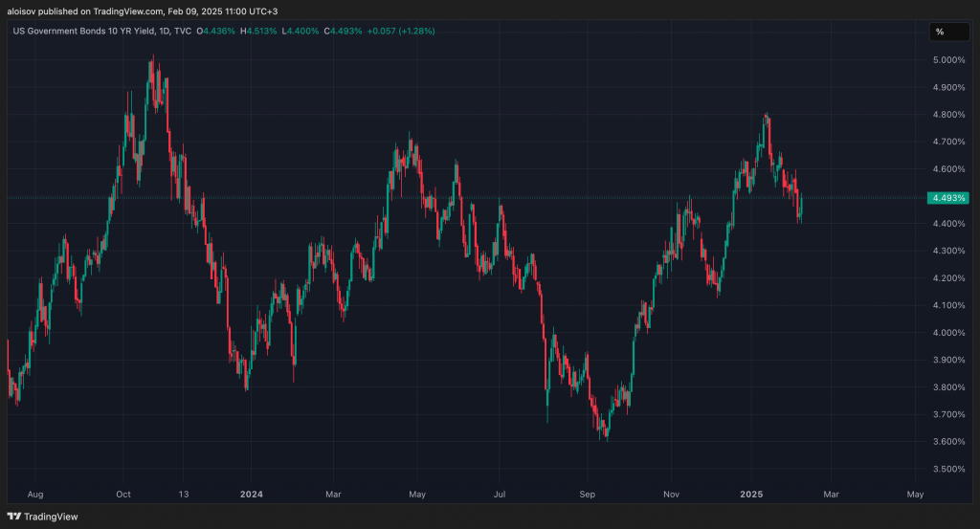Click the 4.000% price axis label
980x529 pixels.
[x=947, y=333]
